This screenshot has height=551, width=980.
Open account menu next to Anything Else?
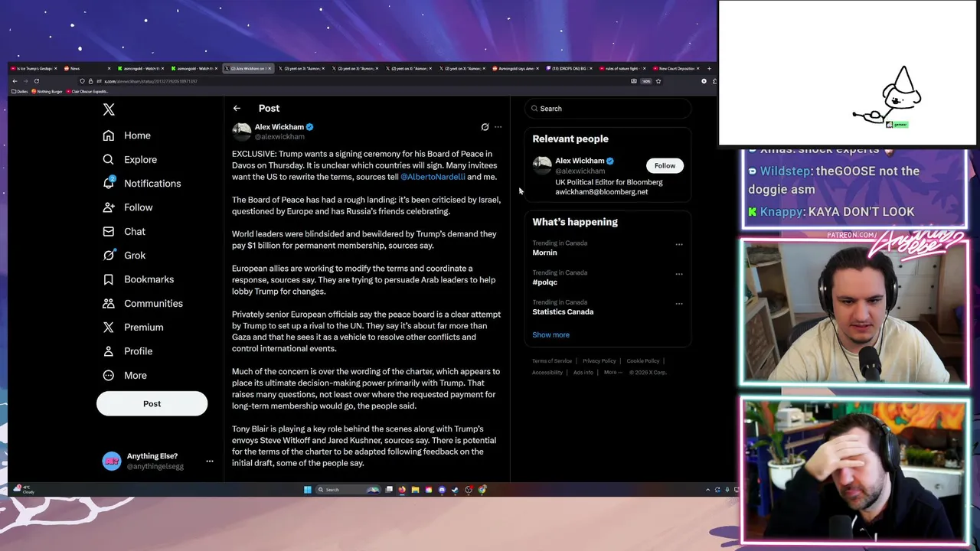click(x=210, y=461)
